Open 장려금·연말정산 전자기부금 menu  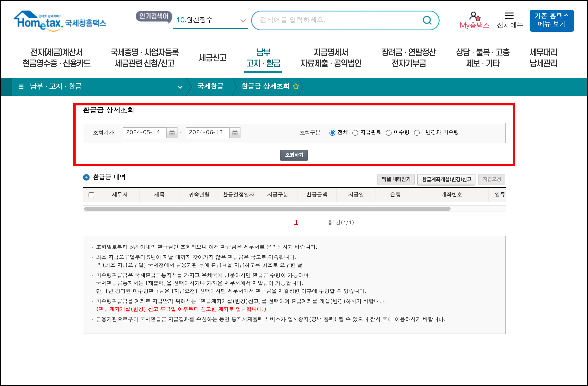tap(409, 58)
